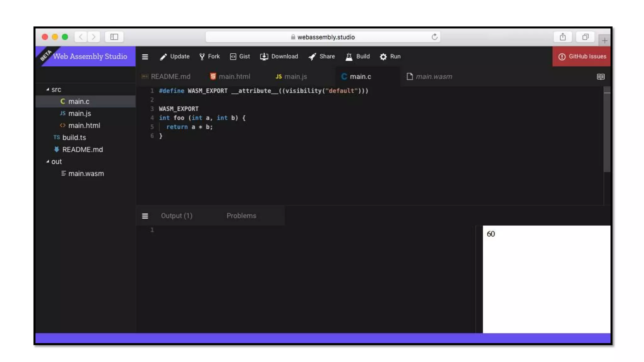Viewport: 644px width, 362px height.
Task: Toggle the Safari sidebar button
Action: [114, 37]
